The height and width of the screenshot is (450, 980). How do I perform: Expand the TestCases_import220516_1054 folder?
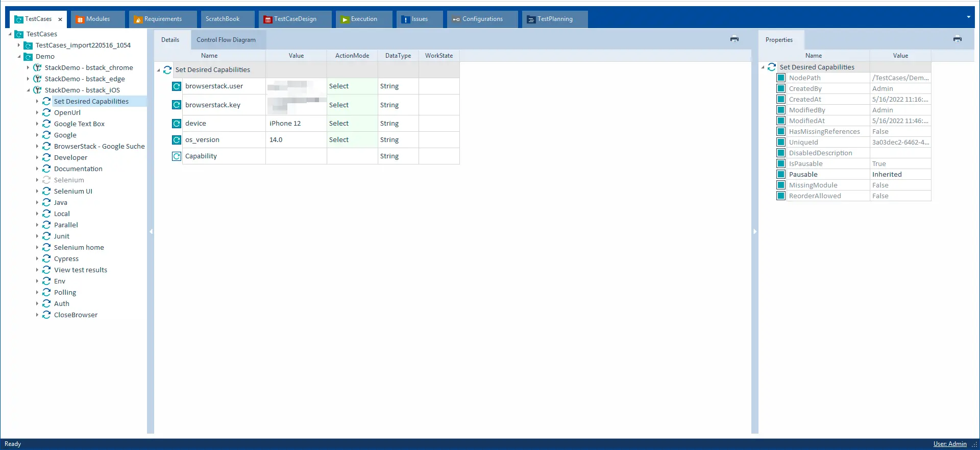coord(19,45)
